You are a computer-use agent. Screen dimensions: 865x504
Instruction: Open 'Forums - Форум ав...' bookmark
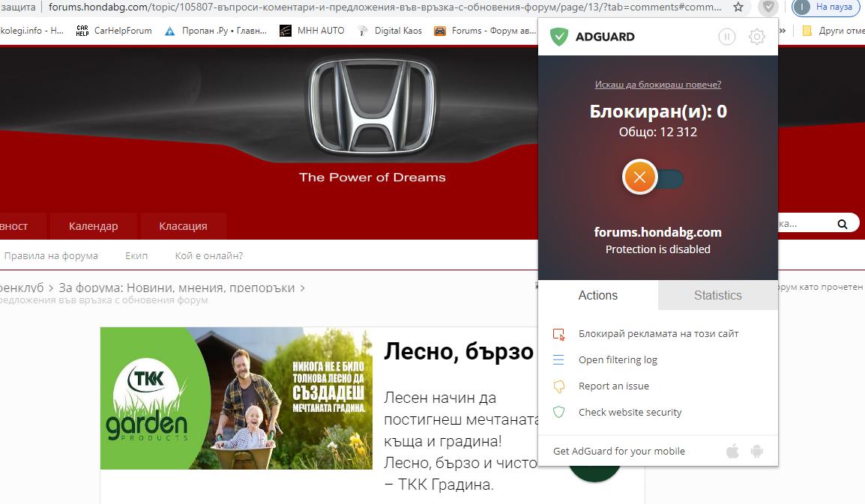click(485, 31)
